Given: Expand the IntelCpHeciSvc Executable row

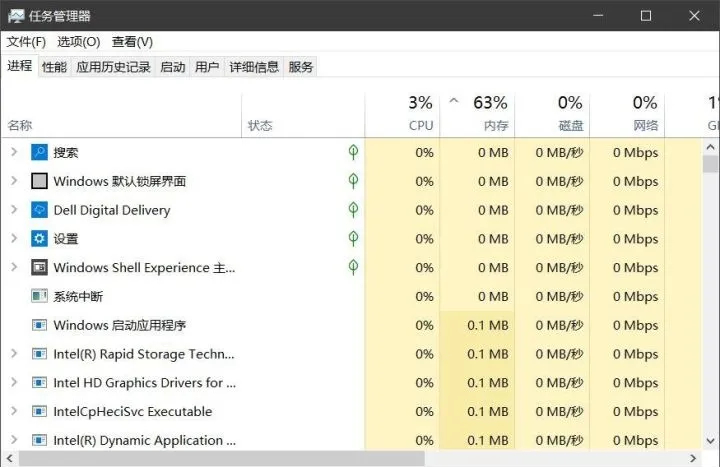Looking at the screenshot, I should click(x=13, y=412).
